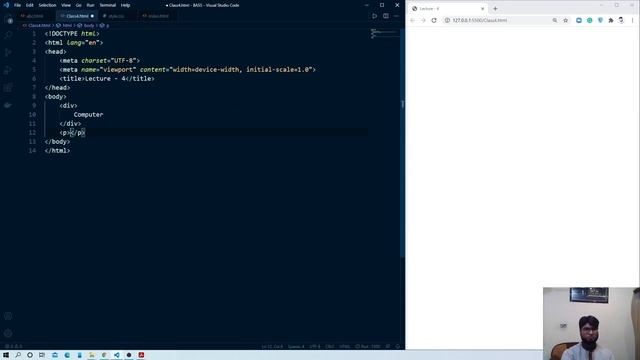Click the Spaces: 4 indentation status item
This screenshot has height=360, width=640.
click(296, 347)
